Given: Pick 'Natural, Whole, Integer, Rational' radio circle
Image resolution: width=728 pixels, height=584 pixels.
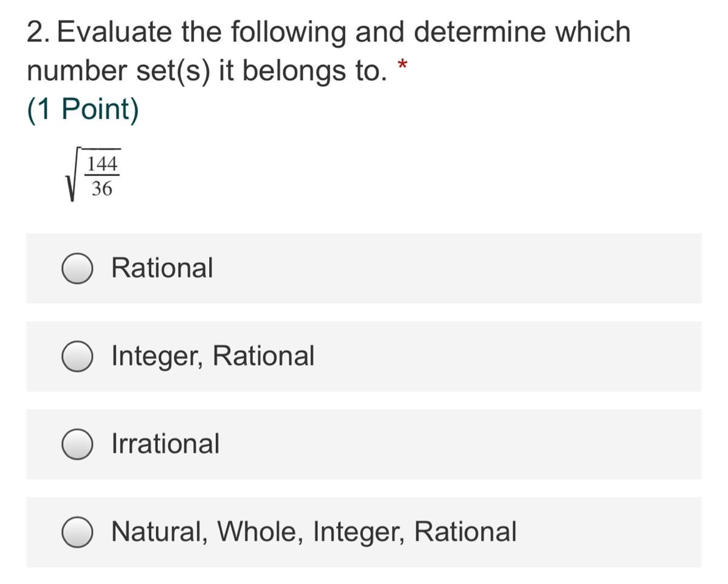Looking at the screenshot, I should tap(77, 532).
